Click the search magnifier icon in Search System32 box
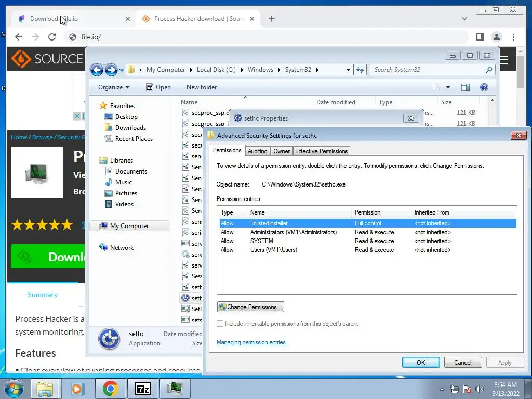 click(489, 70)
